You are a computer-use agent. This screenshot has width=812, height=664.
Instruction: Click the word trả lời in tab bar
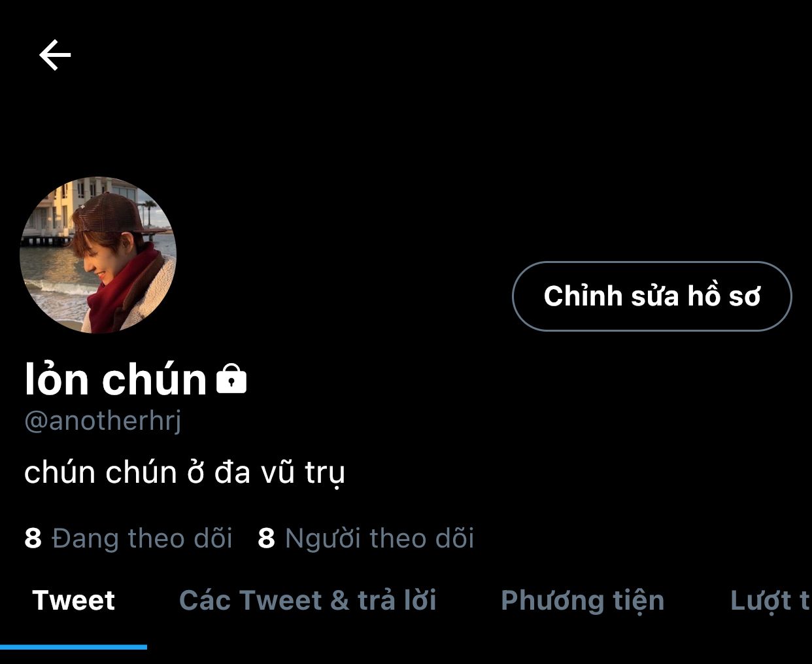tap(397, 601)
